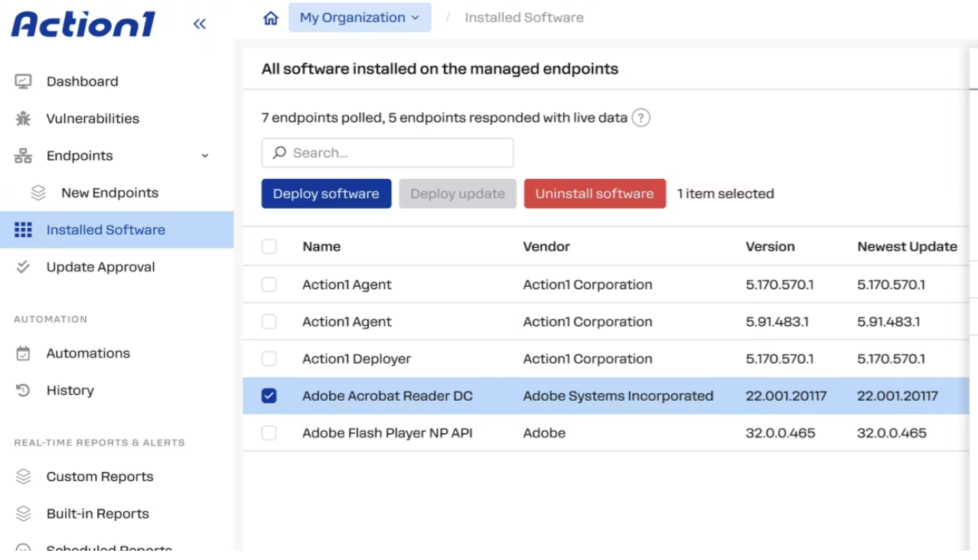Click the Installed Software breadcrumb
The height and width of the screenshot is (560, 978).
pos(524,18)
